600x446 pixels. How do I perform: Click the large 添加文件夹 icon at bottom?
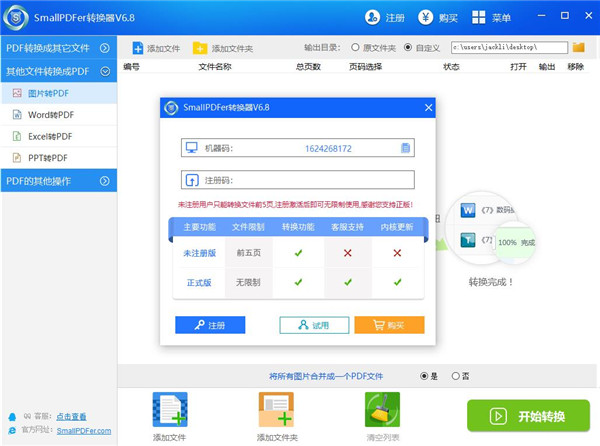[x=276, y=411]
